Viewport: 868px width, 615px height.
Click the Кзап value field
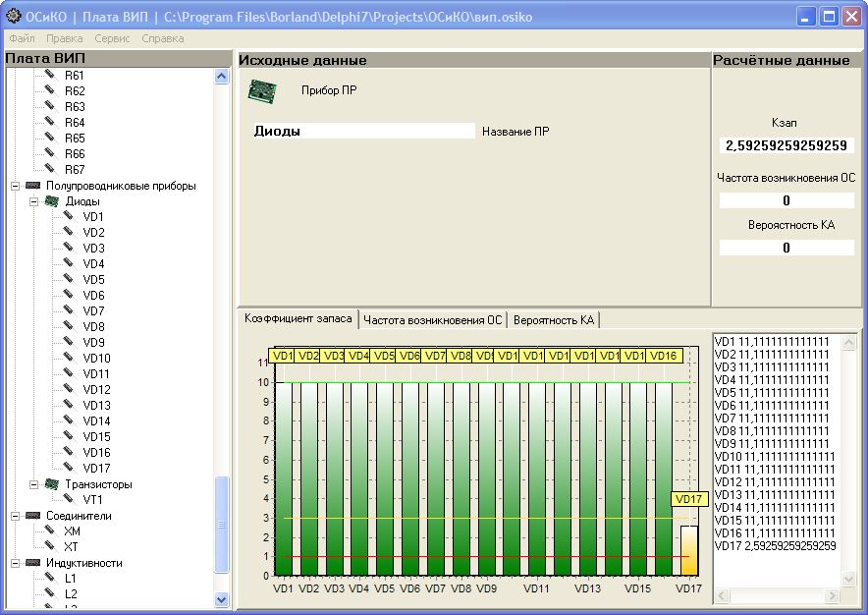[x=787, y=145]
